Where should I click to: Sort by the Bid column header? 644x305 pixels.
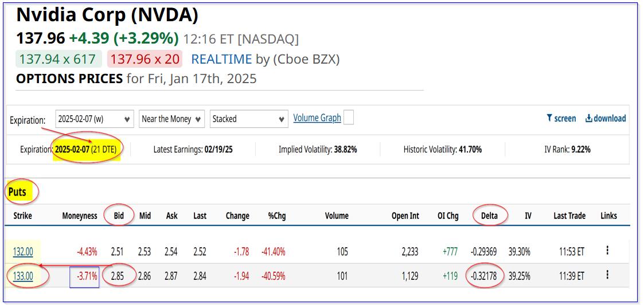point(119,216)
